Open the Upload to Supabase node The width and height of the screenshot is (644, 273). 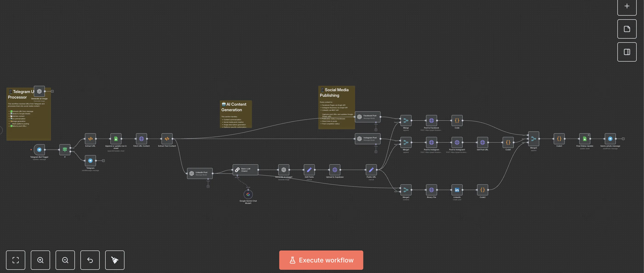point(335,170)
